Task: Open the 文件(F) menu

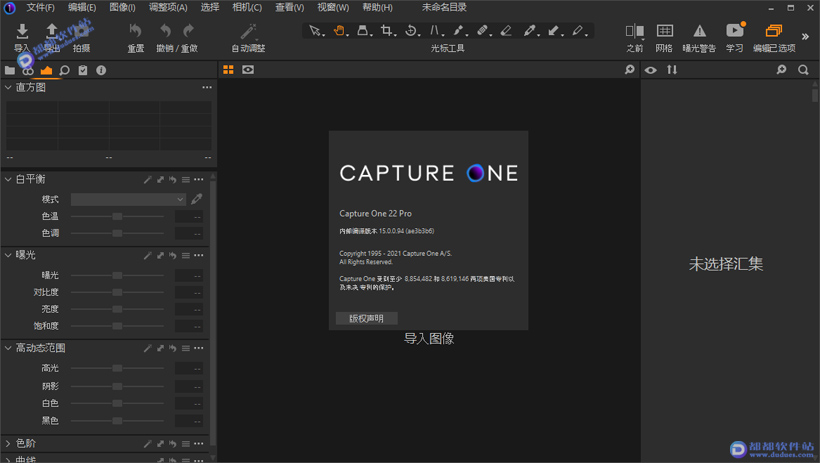Action: click(x=40, y=7)
